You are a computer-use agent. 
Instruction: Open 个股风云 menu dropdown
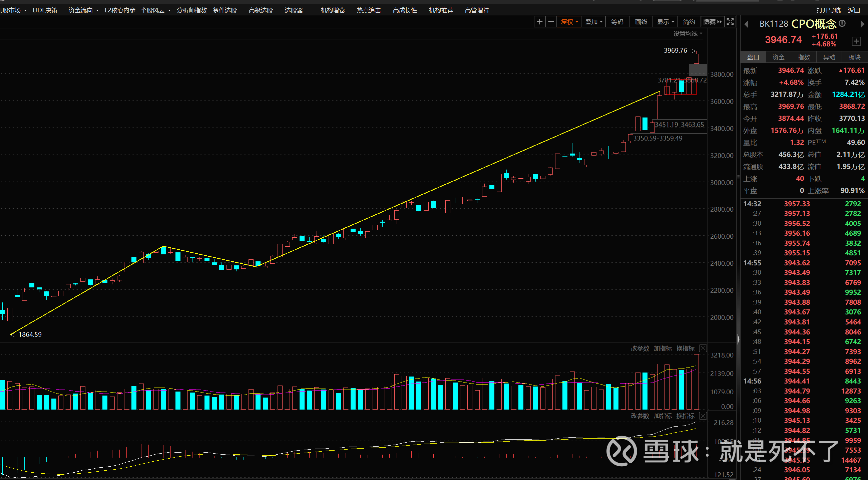155,10
